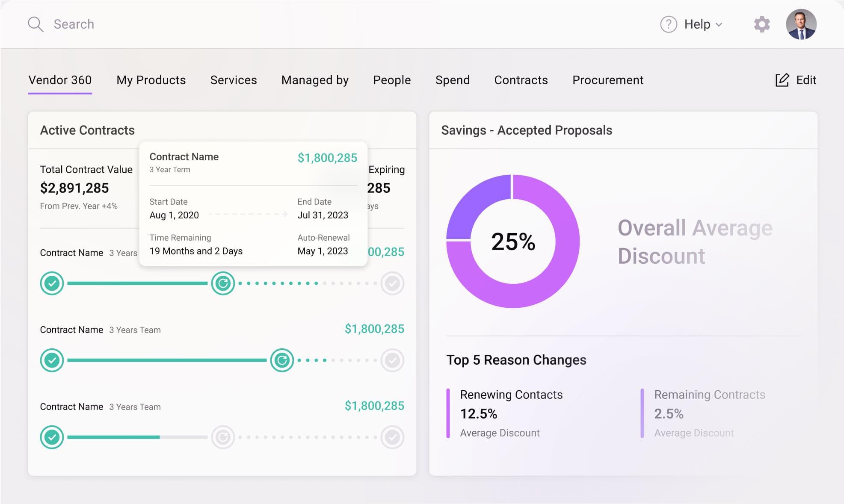Click the Edit button to modify view

[x=795, y=79]
